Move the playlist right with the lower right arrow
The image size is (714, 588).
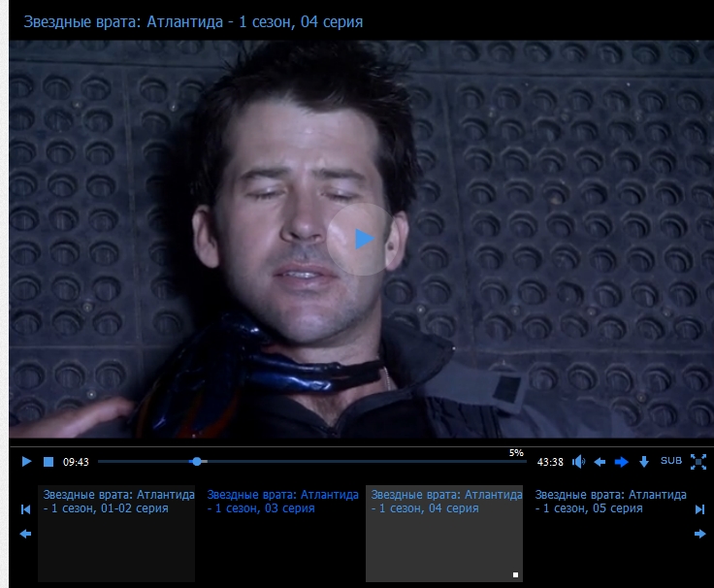pos(699,534)
